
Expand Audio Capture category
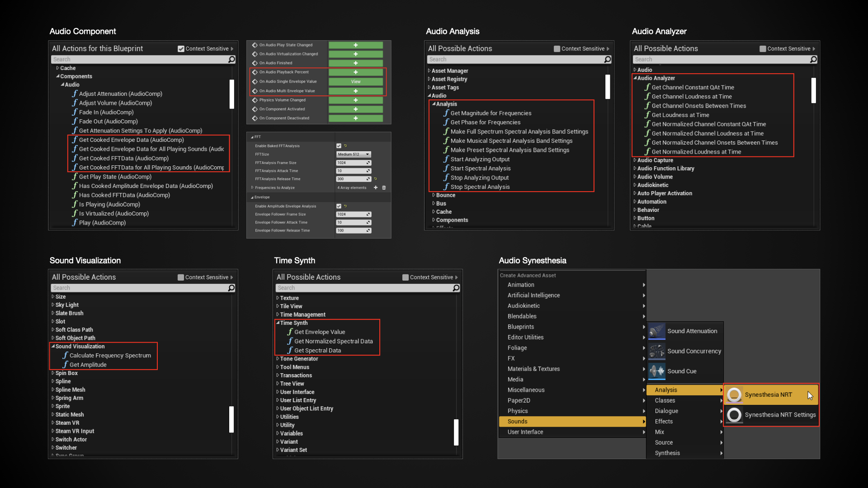tap(635, 160)
